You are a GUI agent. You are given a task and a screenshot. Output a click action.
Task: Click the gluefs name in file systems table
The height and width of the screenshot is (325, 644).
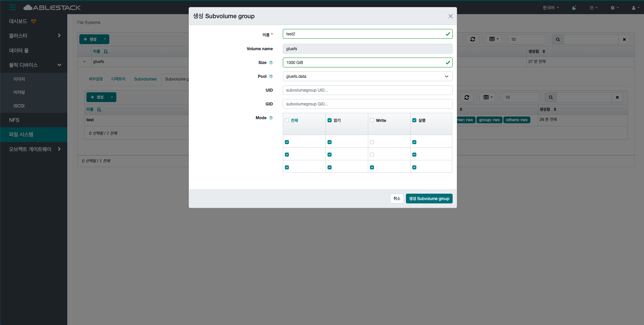(99, 62)
